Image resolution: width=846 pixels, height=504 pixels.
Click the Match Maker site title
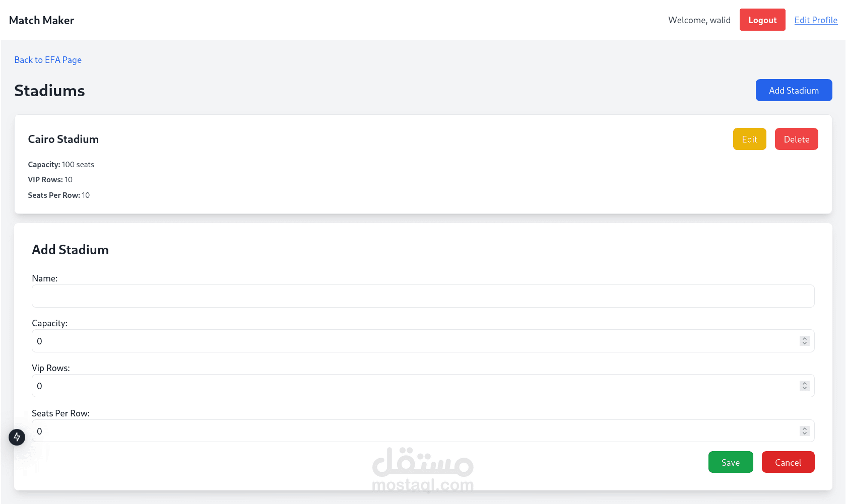coord(42,20)
